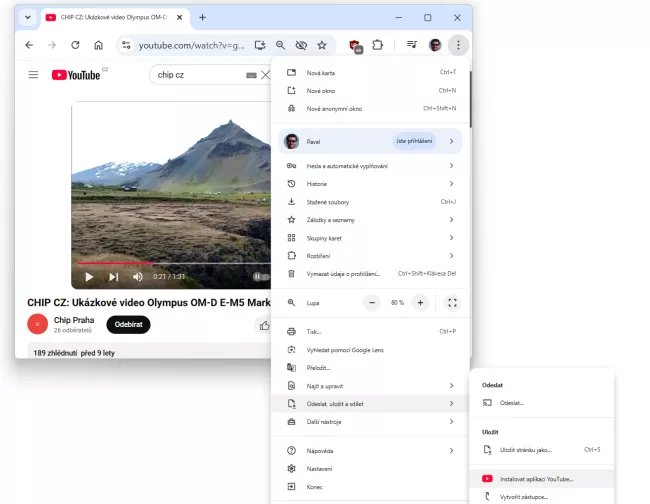Mute the video with speaker icon
Viewport: 650px width, 504px height.
click(x=137, y=277)
